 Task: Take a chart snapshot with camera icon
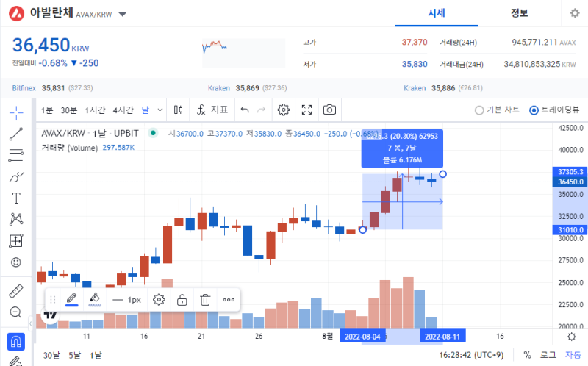(x=329, y=110)
